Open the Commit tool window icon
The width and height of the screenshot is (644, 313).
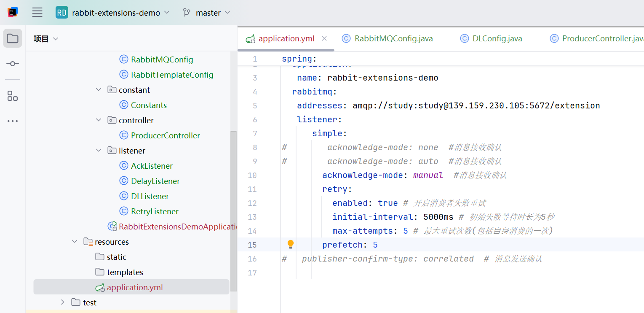pos(13,64)
